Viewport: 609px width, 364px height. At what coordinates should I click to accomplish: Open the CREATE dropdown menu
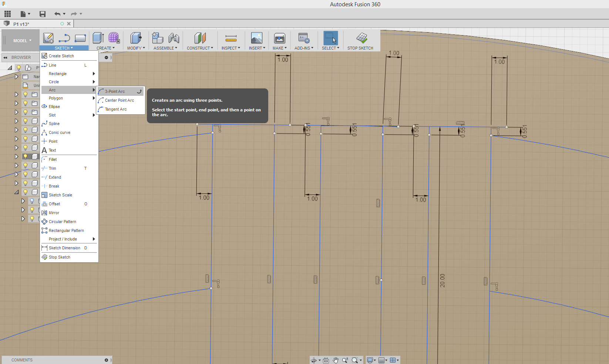point(105,48)
